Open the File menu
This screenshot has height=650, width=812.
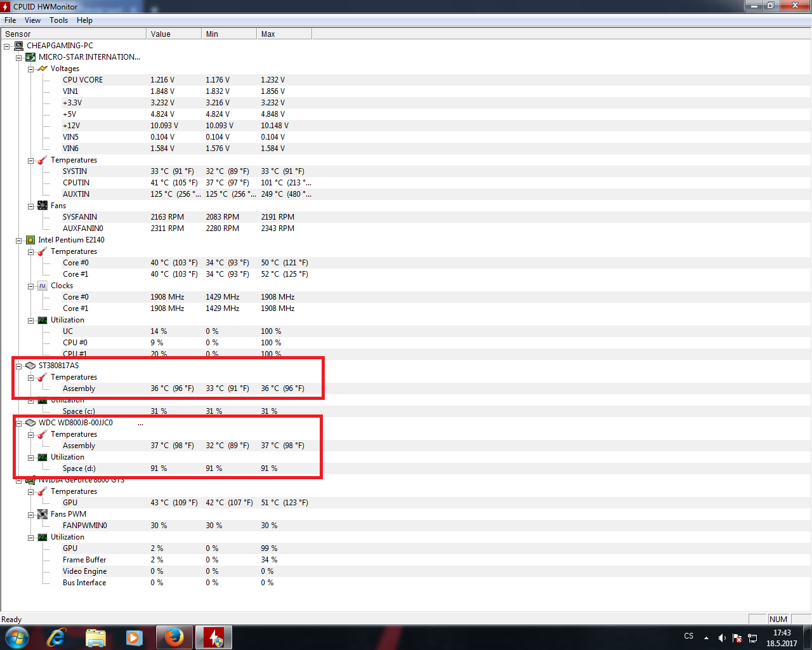[10, 20]
